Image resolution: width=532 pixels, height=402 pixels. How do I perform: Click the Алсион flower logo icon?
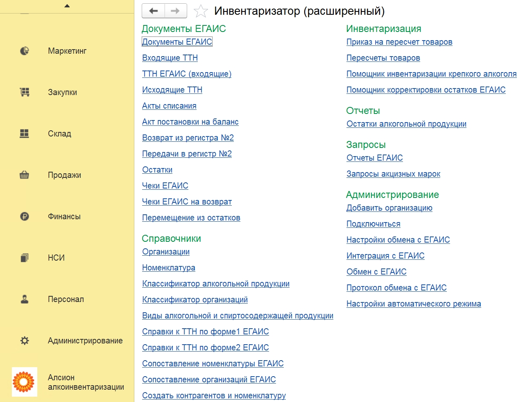[x=24, y=382]
